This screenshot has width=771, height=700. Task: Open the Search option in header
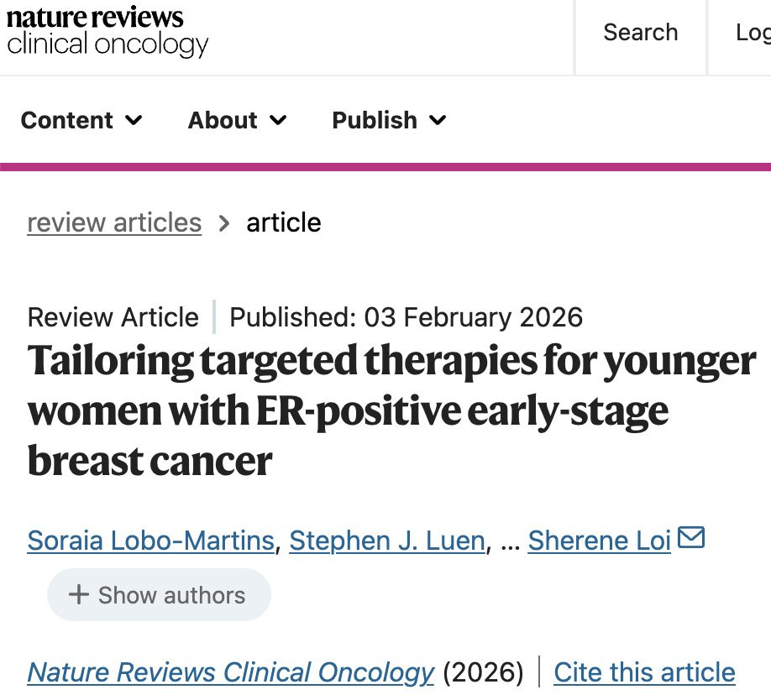pyautogui.click(x=640, y=33)
